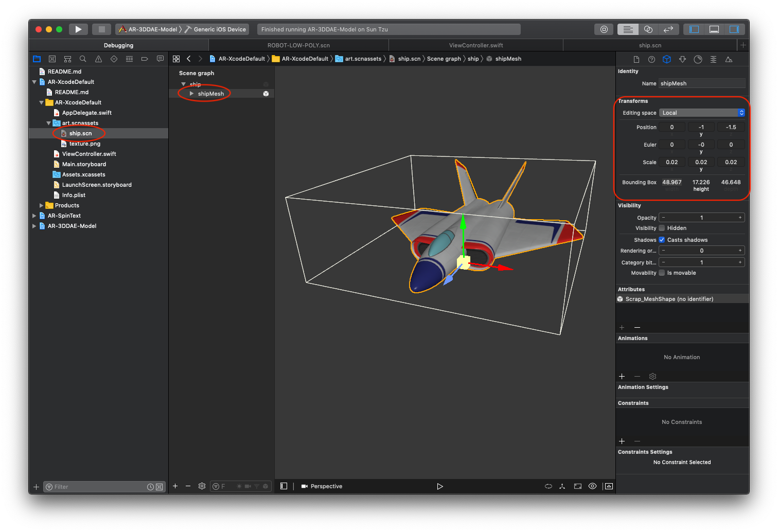Add a new constraint
The width and height of the screenshot is (778, 532).
point(622,441)
